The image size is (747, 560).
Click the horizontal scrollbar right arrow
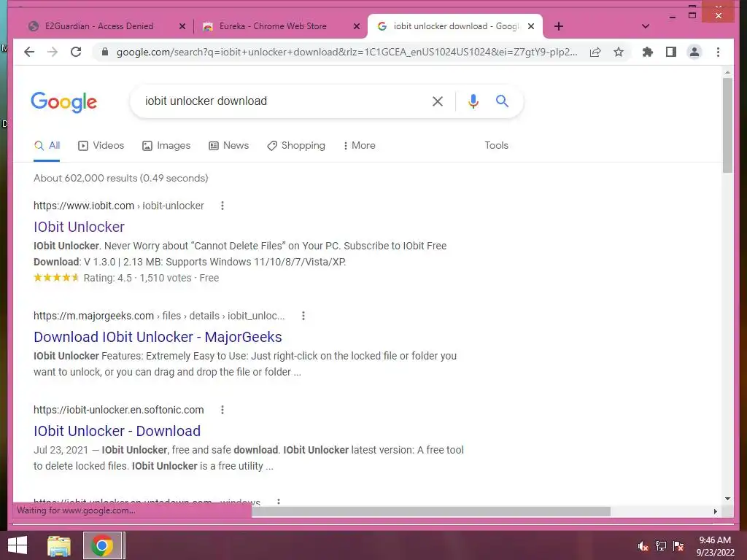point(715,511)
